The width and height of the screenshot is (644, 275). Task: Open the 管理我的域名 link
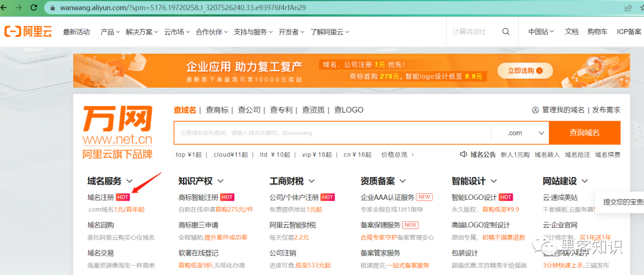coord(563,110)
